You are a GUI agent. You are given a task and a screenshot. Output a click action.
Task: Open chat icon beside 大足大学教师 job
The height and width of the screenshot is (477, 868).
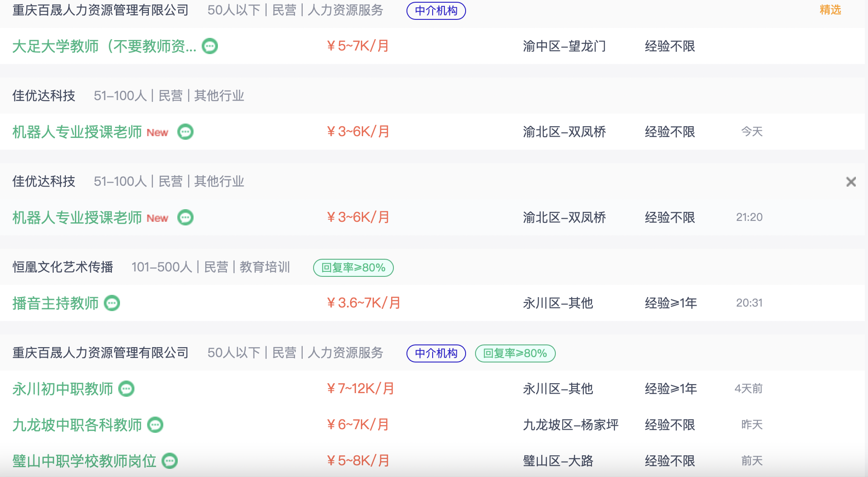[210, 46]
